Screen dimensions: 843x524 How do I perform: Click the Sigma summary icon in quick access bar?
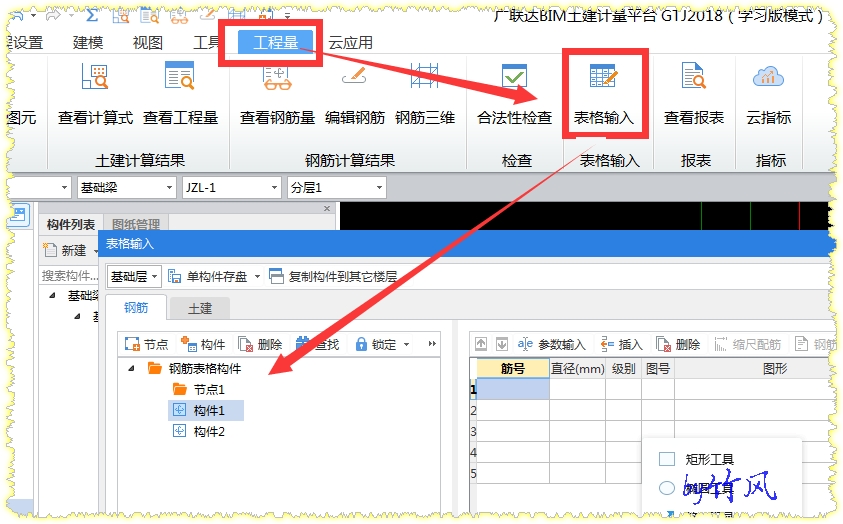92,15
